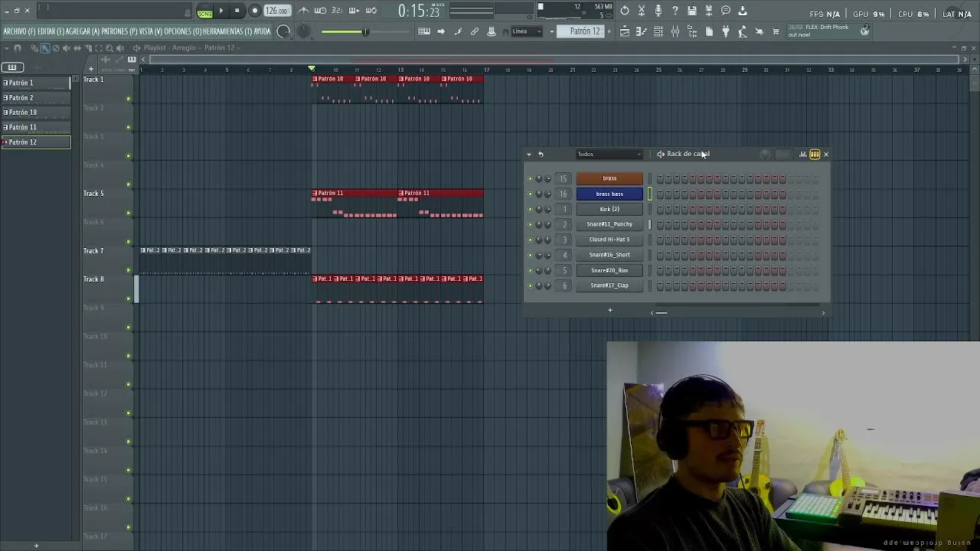Open the help question mark icon
Viewport: 980px width, 551px height.
[x=675, y=11]
